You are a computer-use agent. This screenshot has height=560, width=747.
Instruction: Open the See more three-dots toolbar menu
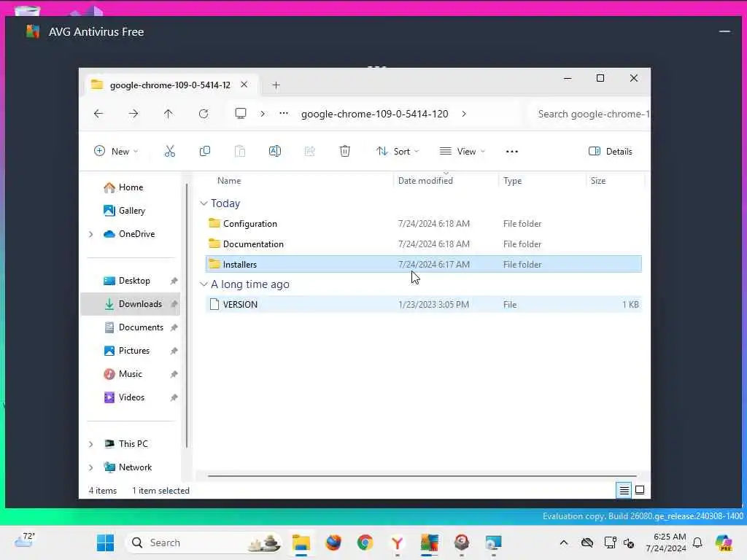point(511,152)
